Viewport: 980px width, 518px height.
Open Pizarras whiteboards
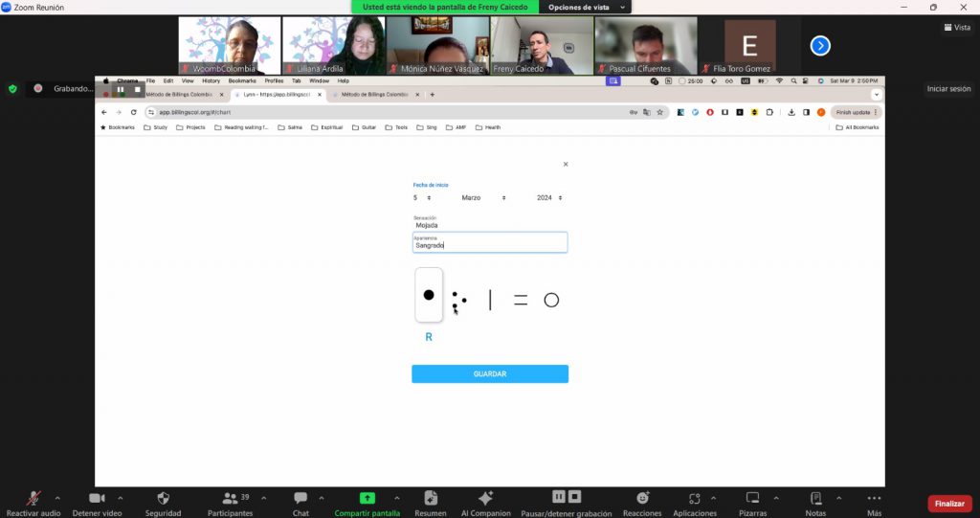click(x=752, y=505)
